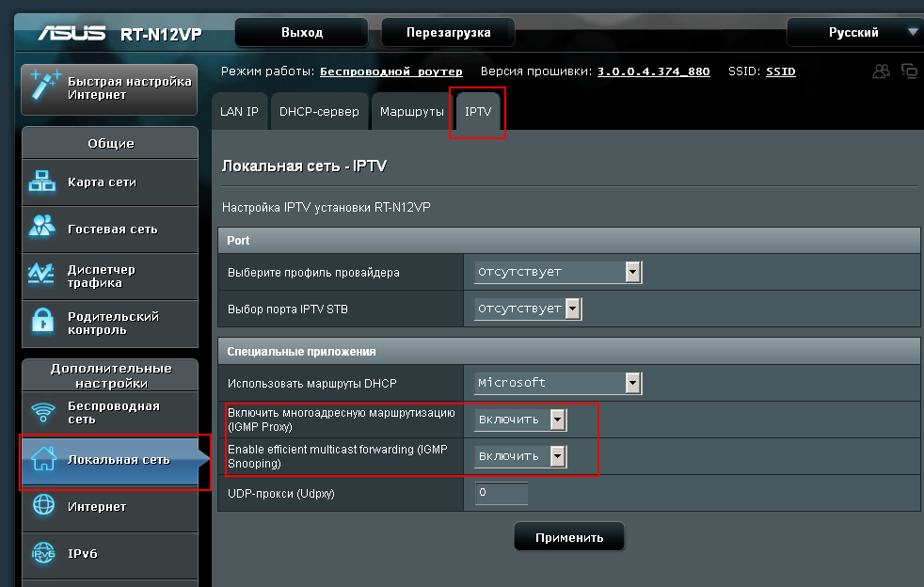Switch to the LAN IP tab

coord(239,111)
